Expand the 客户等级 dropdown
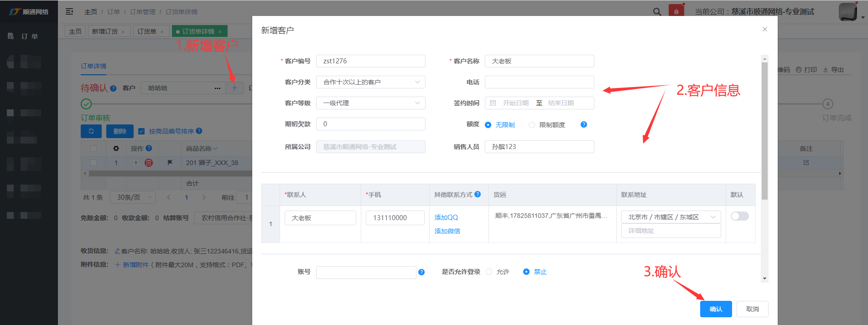Viewport: 868px width, 325px height. click(370, 103)
